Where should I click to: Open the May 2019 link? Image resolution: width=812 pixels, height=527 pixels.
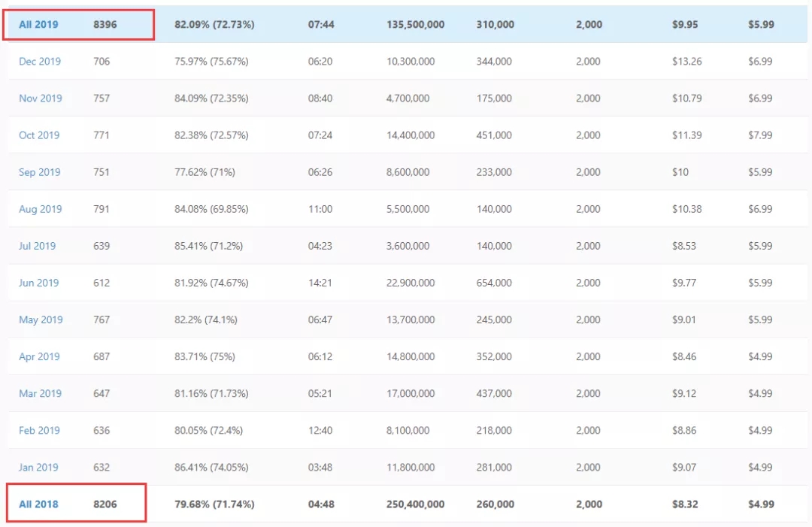(x=41, y=320)
